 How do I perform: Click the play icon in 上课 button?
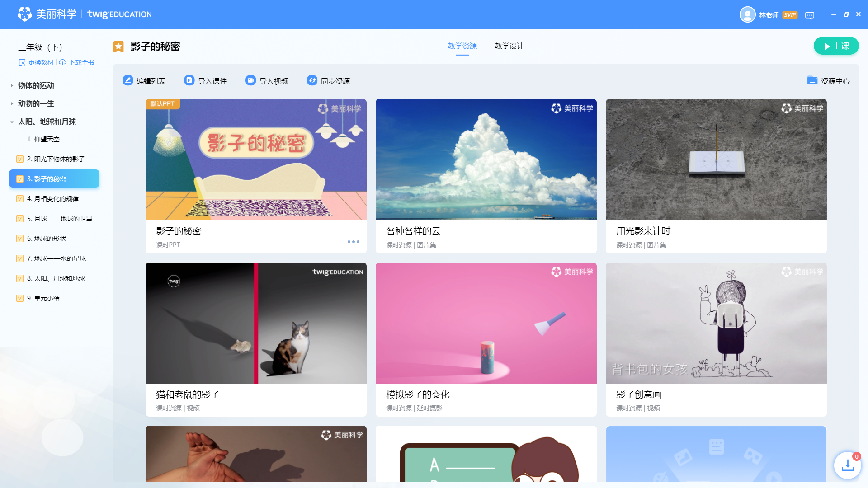pyautogui.click(x=827, y=47)
